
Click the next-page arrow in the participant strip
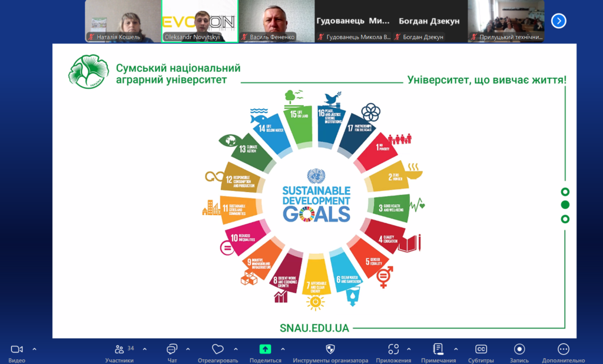558,21
